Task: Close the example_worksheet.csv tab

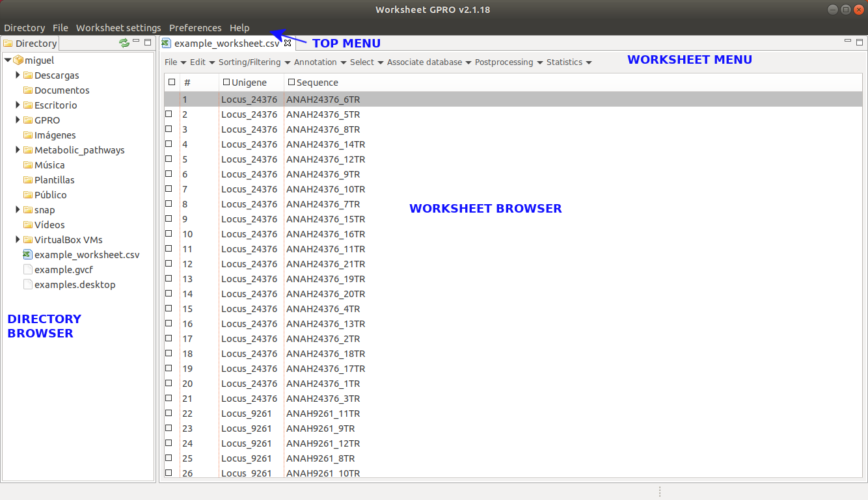Action: click(x=288, y=44)
